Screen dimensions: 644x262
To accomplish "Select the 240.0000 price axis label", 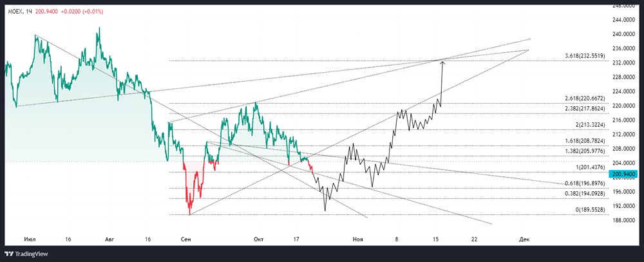I will coord(625,34).
